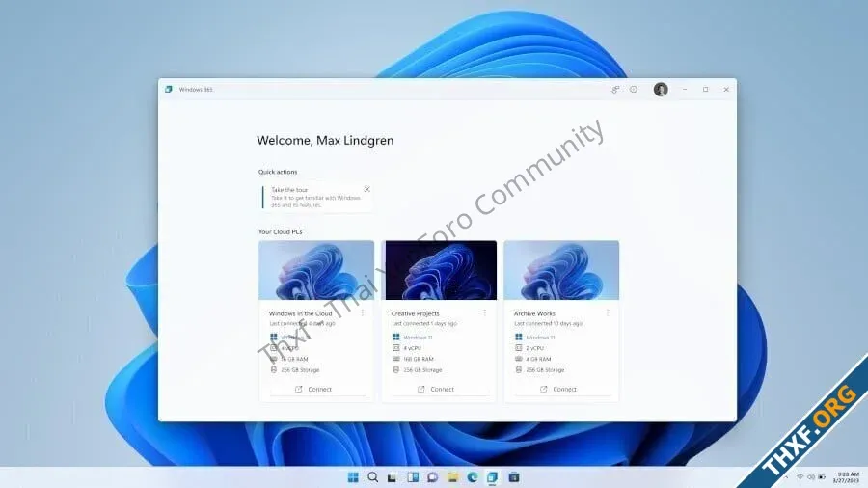Click the Windows in the Cloud thumbnail
Screen dimensions: 868x488
pyautogui.click(x=316, y=270)
